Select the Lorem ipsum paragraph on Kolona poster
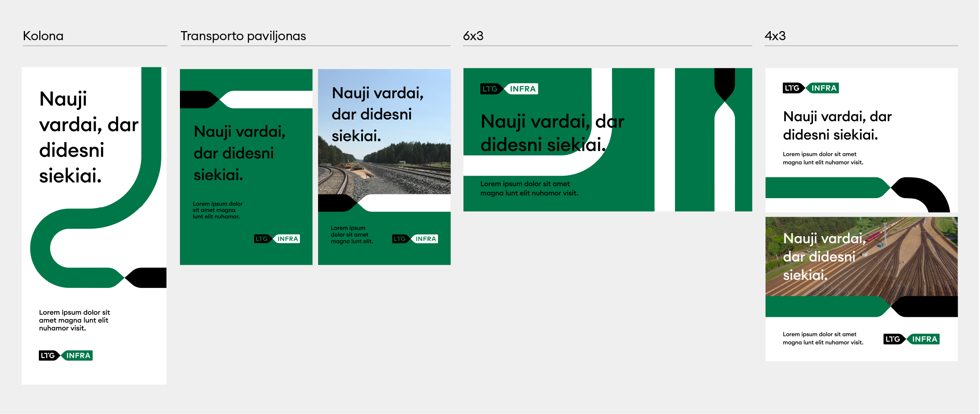This screenshot has width=980, height=414. pyautogui.click(x=74, y=320)
